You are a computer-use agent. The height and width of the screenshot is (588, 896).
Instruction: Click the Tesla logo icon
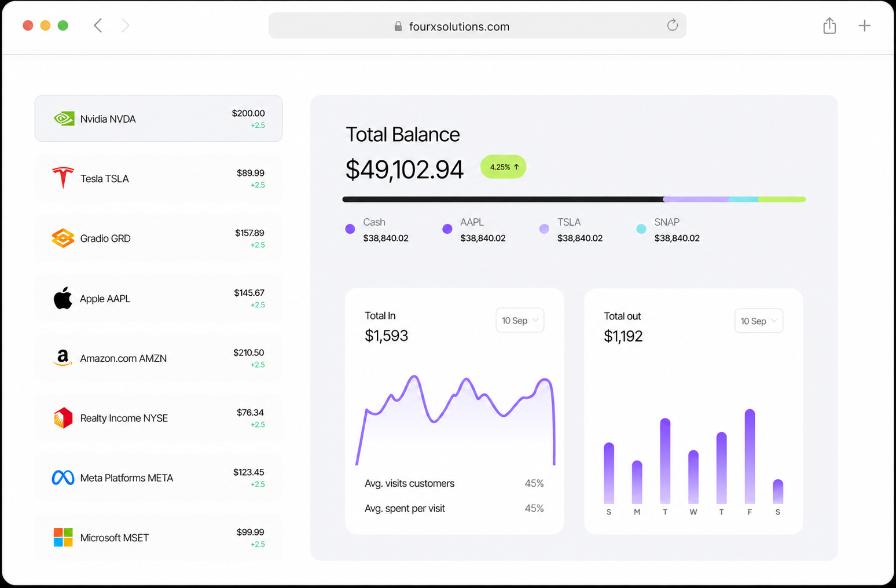63,178
